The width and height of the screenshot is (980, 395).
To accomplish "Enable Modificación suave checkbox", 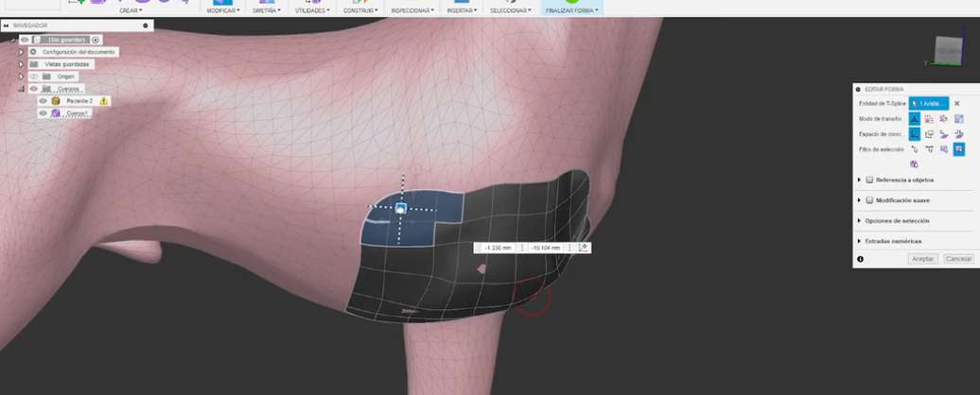I will [x=869, y=200].
